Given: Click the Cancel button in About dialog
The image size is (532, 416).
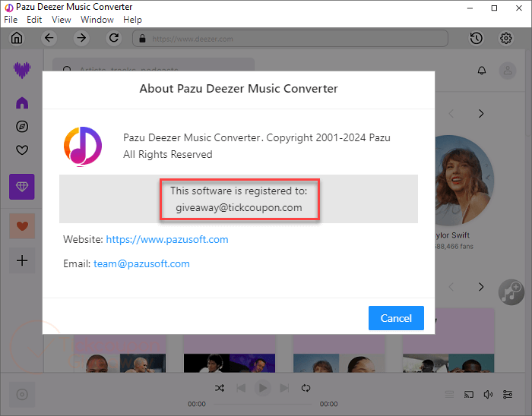Looking at the screenshot, I should (396, 318).
